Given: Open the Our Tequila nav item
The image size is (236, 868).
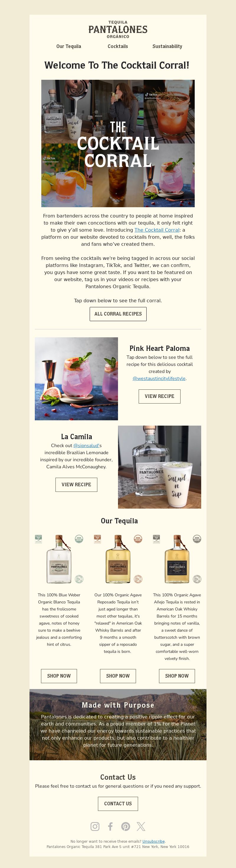Looking at the screenshot, I should pyautogui.click(x=68, y=46).
